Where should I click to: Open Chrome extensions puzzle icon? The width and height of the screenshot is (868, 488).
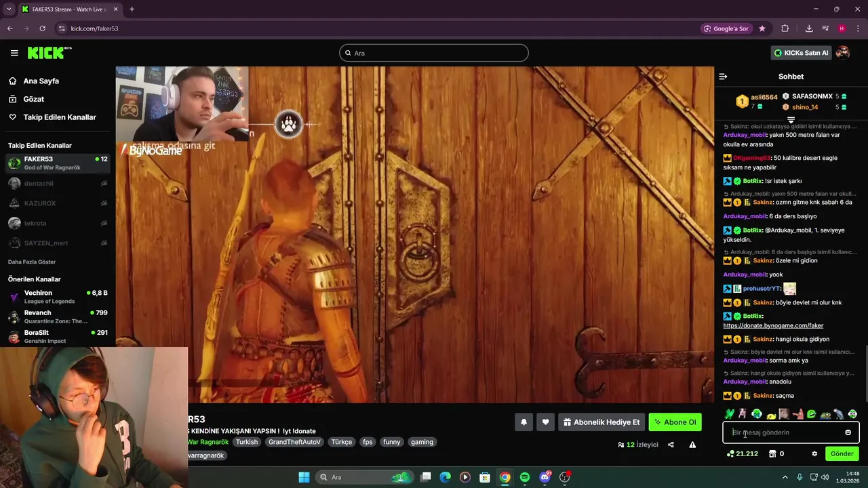coord(785,28)
